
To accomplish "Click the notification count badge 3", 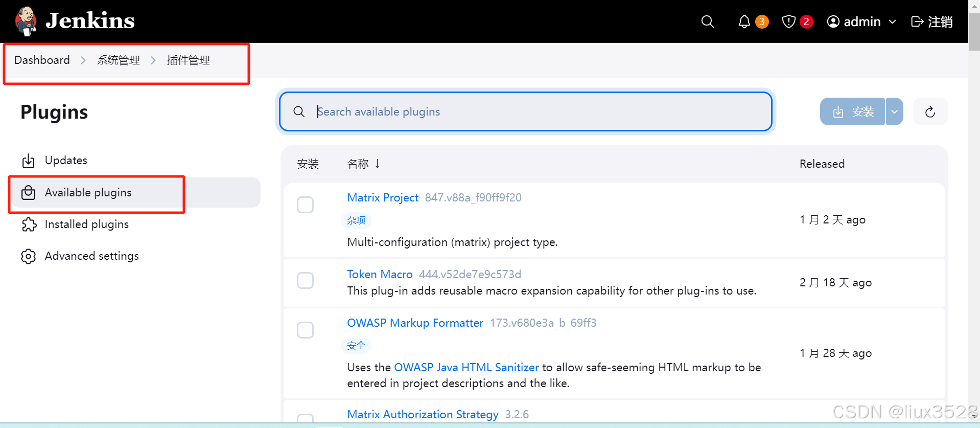I will click(762, 21).
